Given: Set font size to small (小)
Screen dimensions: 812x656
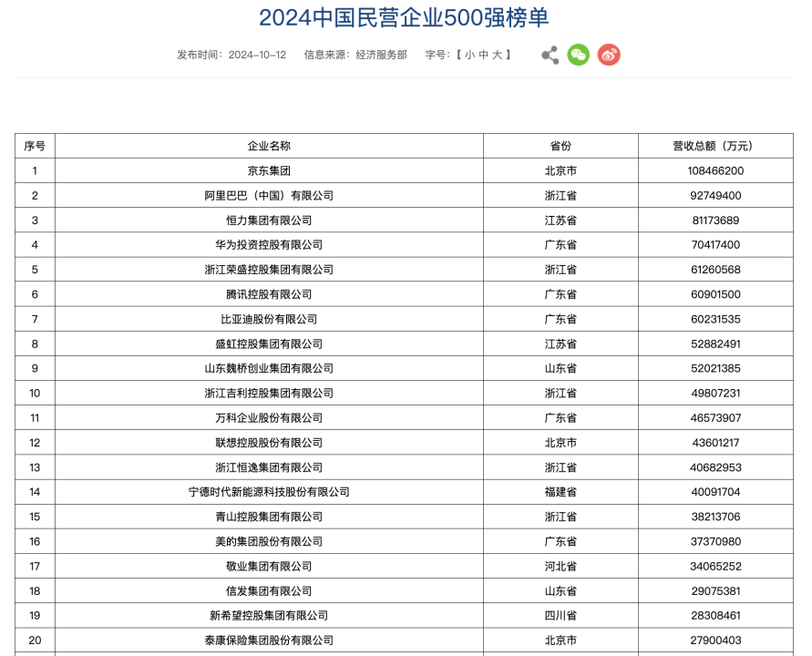Looking at the screenshot, I should pyautogui.click(x=469, y=55).
